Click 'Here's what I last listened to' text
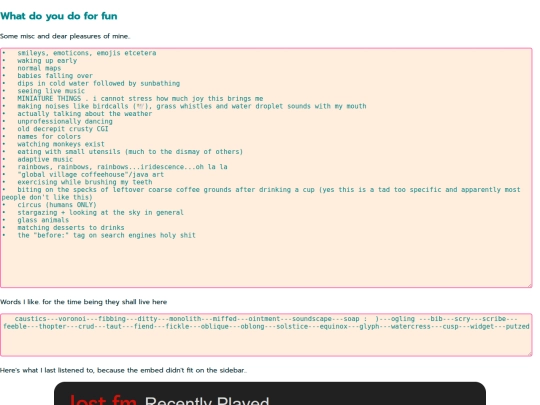 pyautogui.click(x=123, y=370)
